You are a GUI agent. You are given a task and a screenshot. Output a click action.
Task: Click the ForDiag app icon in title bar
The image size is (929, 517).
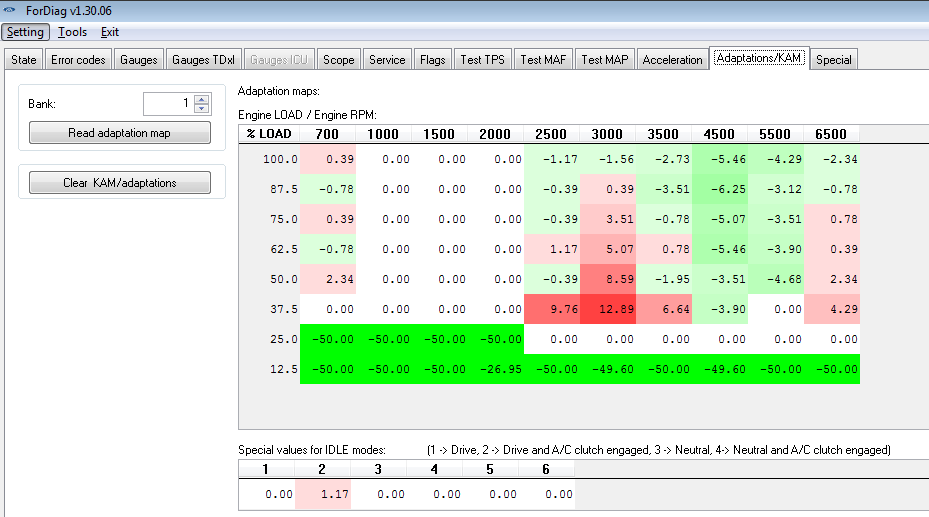tap(11, 10)
